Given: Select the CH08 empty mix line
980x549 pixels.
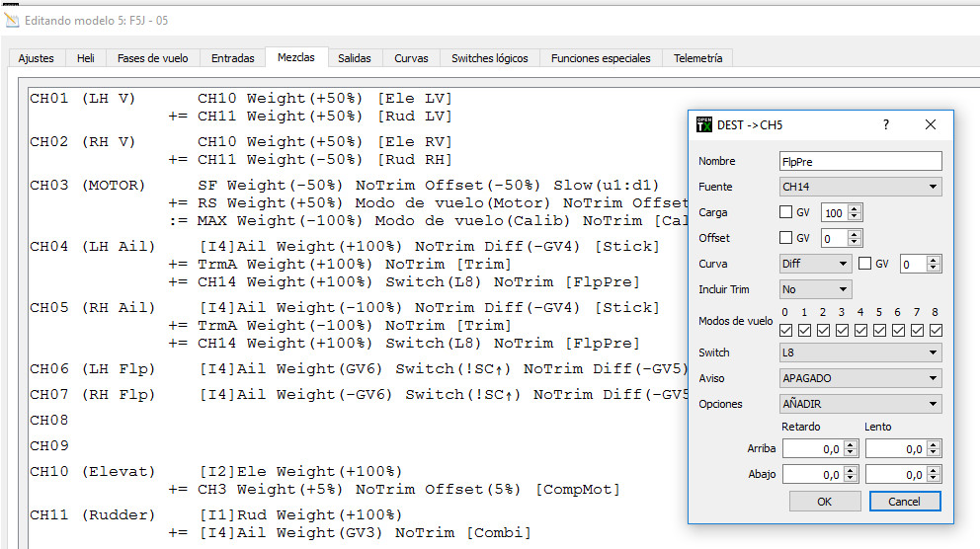Looking at the screenshot, I should coord(49,420).
